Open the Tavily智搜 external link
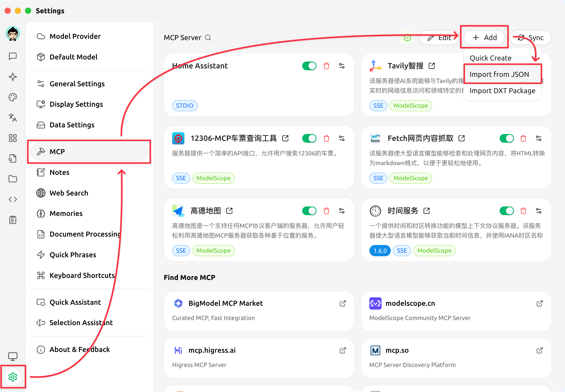This screenshot has width=565, height=392. pyautogui.click(x=432, y=65)
